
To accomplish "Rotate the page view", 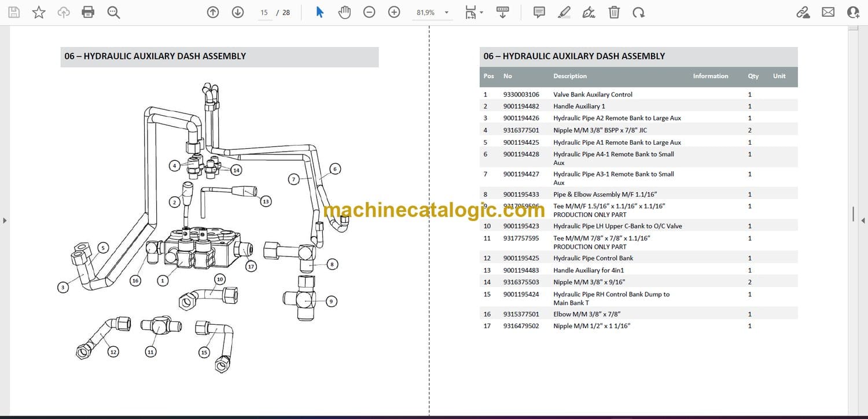I will 638,12.
